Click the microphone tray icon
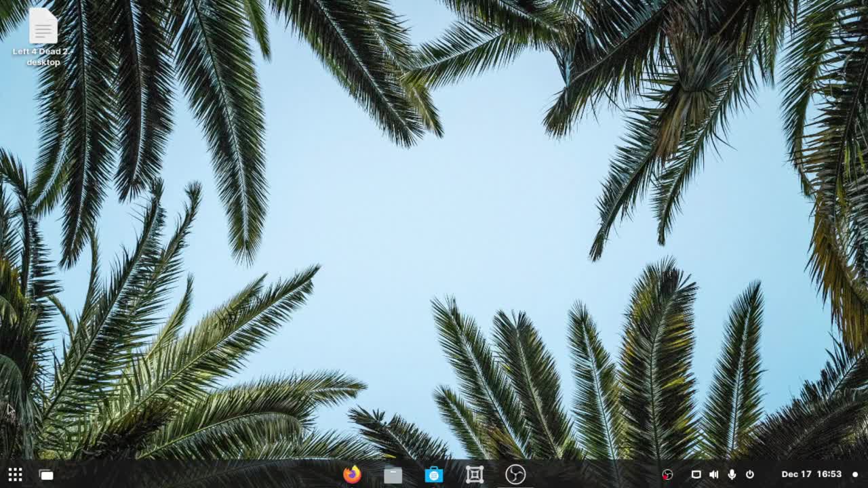Image resolution: width=868 pixels, height=488 pixels. point(732,474)
